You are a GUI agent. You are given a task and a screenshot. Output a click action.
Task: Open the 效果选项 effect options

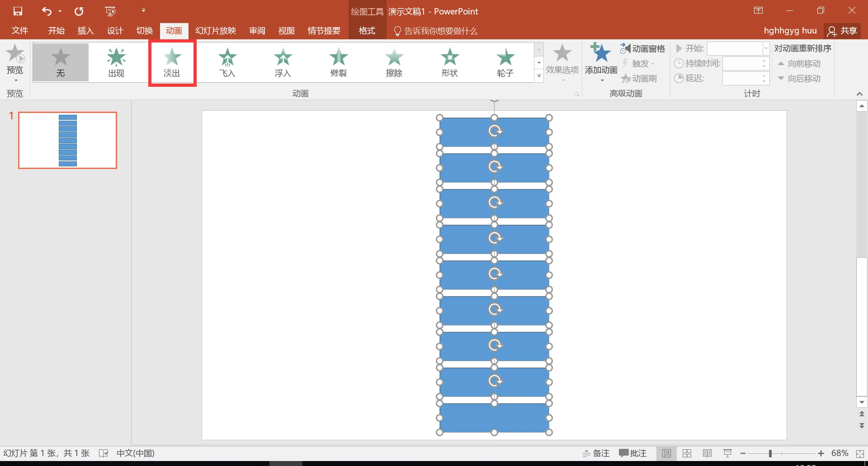[x=562, y=62]
